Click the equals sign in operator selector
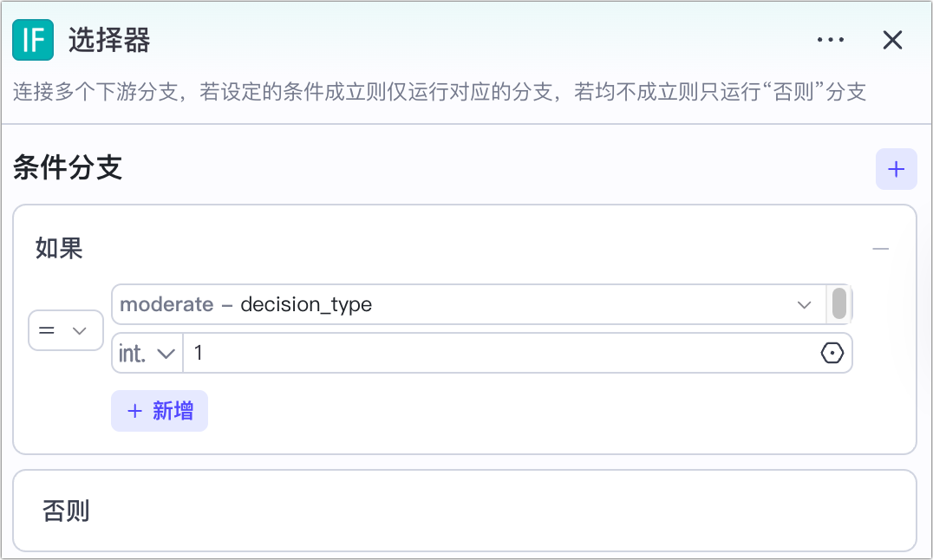 coord(48,330)
